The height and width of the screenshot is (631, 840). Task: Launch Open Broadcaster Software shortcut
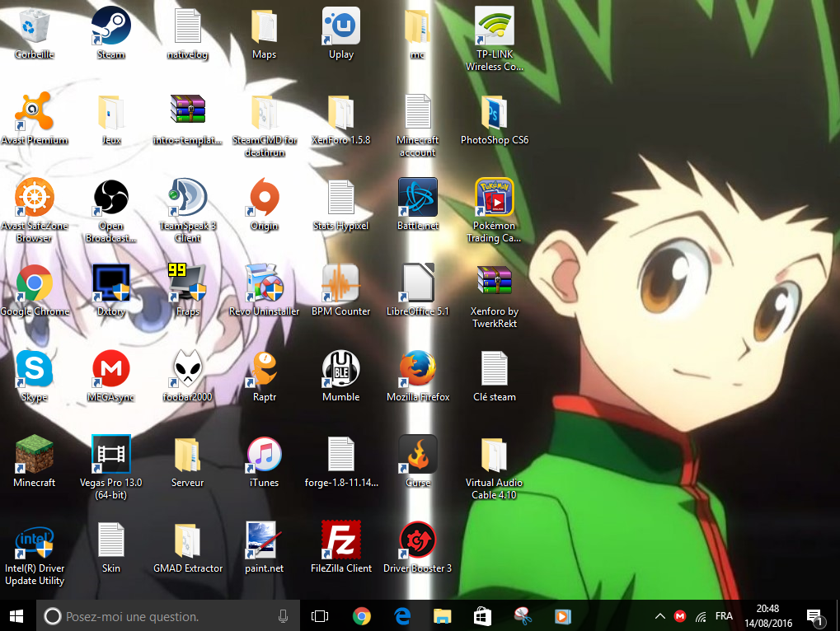tap(111, 197)
